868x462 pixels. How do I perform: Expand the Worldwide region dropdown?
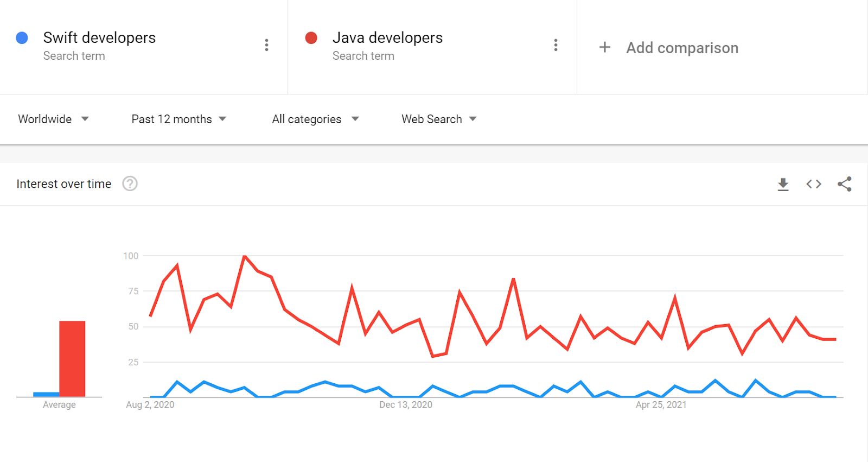coord(53,119)
